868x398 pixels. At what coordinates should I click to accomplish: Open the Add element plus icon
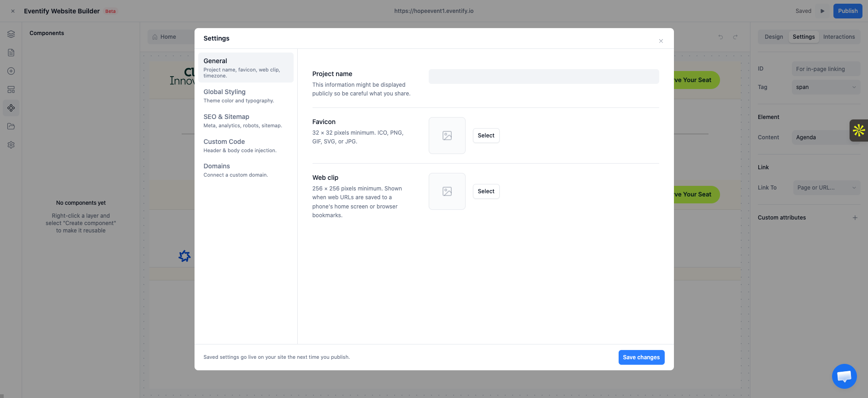(x=11, y=71)
